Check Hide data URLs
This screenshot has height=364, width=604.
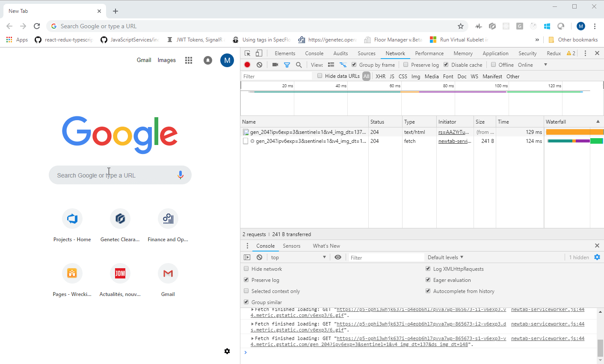click(320, 76)
